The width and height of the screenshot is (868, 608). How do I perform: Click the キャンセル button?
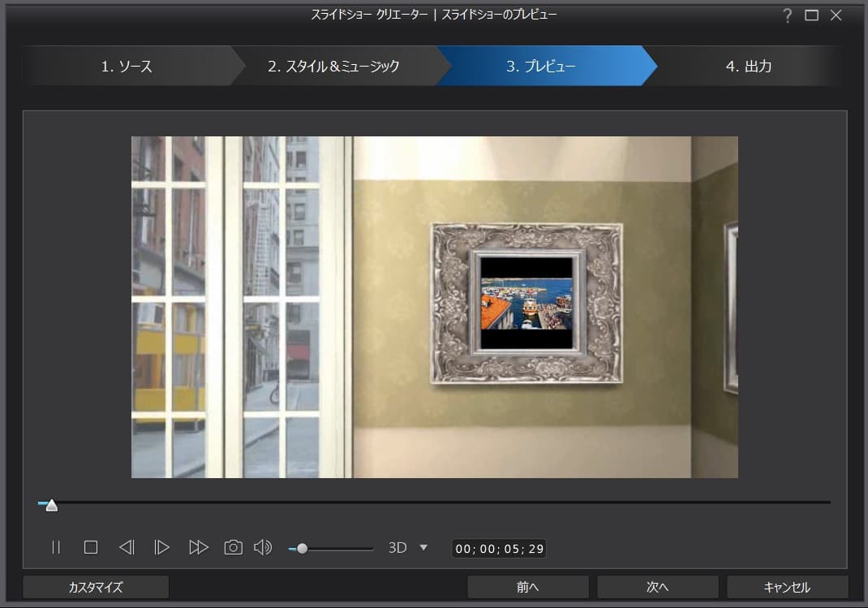787,587
